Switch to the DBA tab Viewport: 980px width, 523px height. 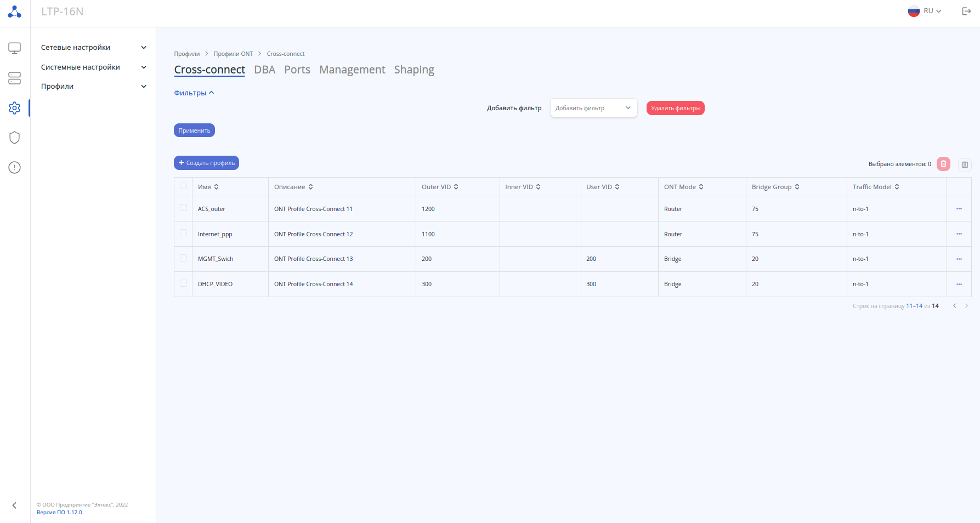(x=265, y=70)
